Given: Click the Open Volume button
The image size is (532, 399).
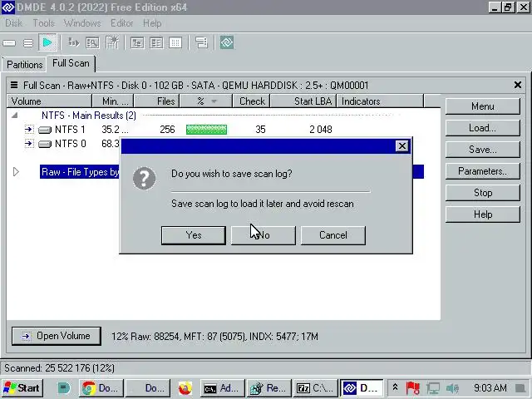Looking at the screenshot, I should click(57, 336).
